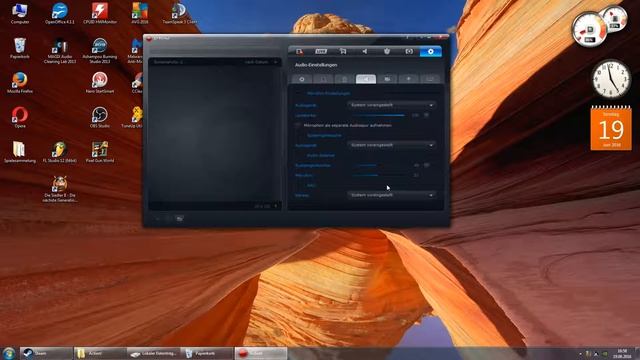This screenshot has width=640, height=360.
Task: Open the video recording tab in Action!
Action: pos(299,51)
